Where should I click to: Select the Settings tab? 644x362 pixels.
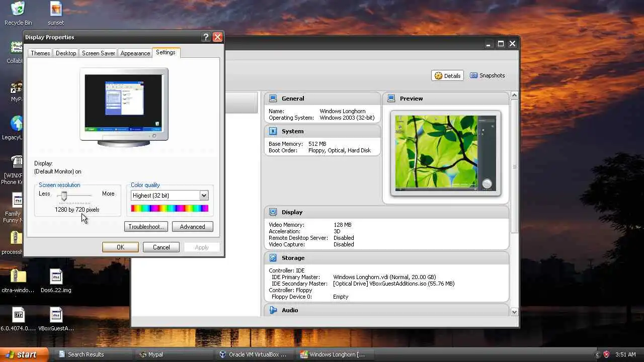click(x=166, y=52)
